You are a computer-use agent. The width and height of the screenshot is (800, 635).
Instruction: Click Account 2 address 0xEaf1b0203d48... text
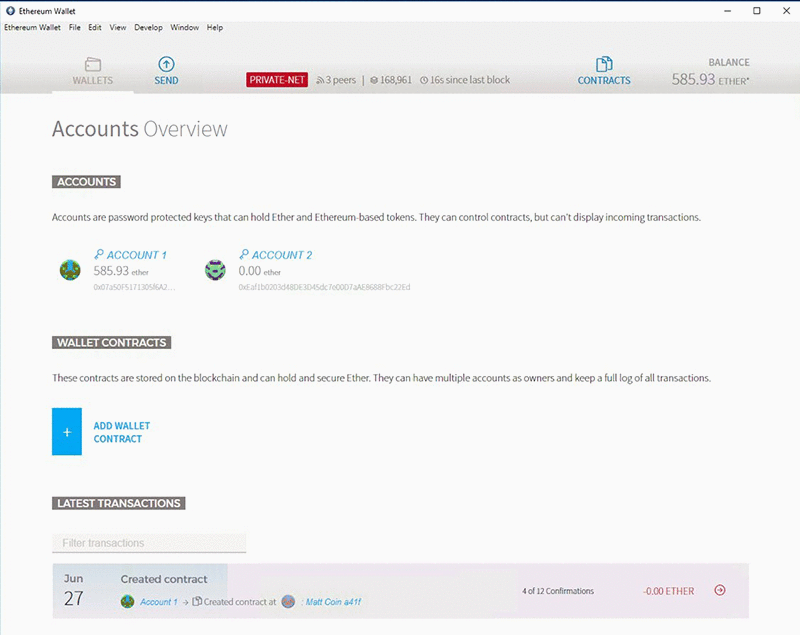(x=324, y=287)
